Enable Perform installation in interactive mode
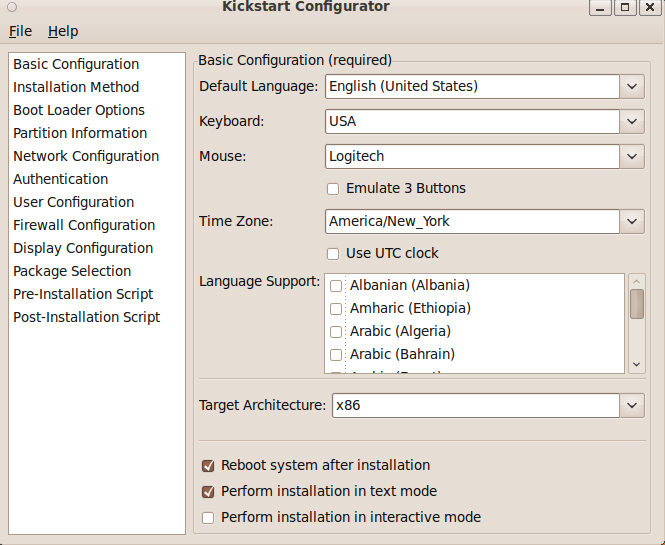665x545 pixels. tap(208, 518)
